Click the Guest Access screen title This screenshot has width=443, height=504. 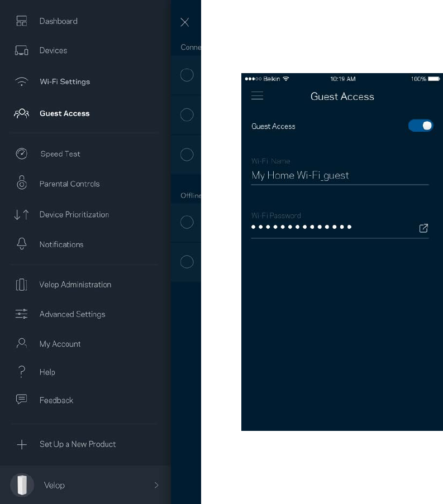click(x=342, y=97)
